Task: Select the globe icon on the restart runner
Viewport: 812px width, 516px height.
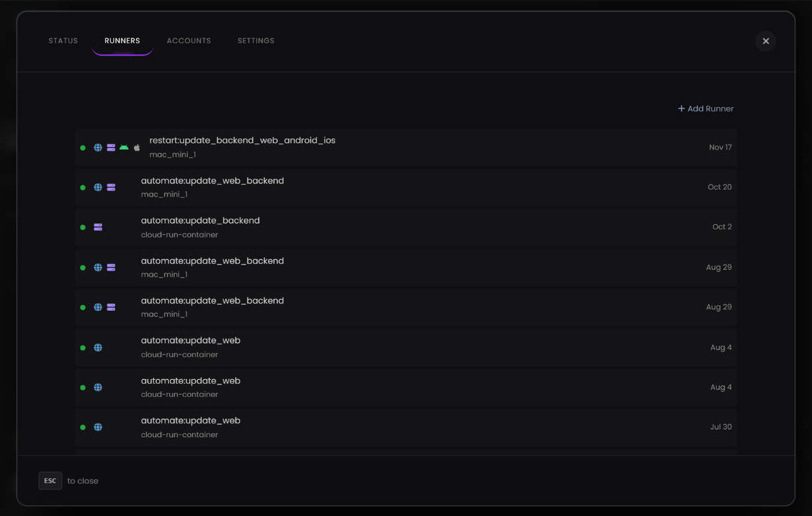Action: coord(98,147)
